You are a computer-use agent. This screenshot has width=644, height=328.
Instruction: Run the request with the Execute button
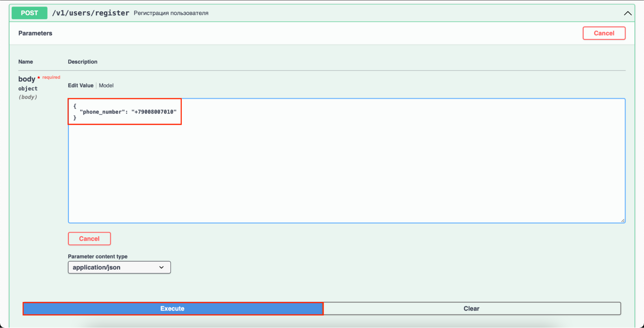point(173,309)
